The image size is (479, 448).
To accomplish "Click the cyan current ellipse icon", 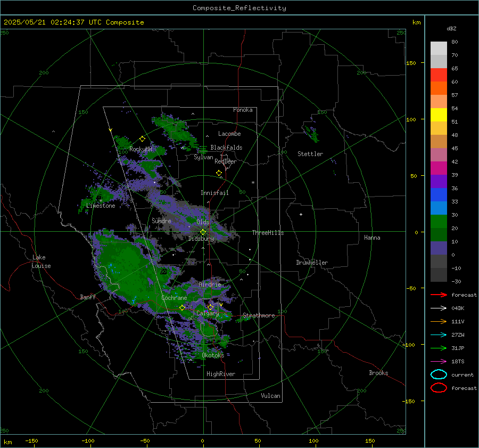I will click(439, 374).
